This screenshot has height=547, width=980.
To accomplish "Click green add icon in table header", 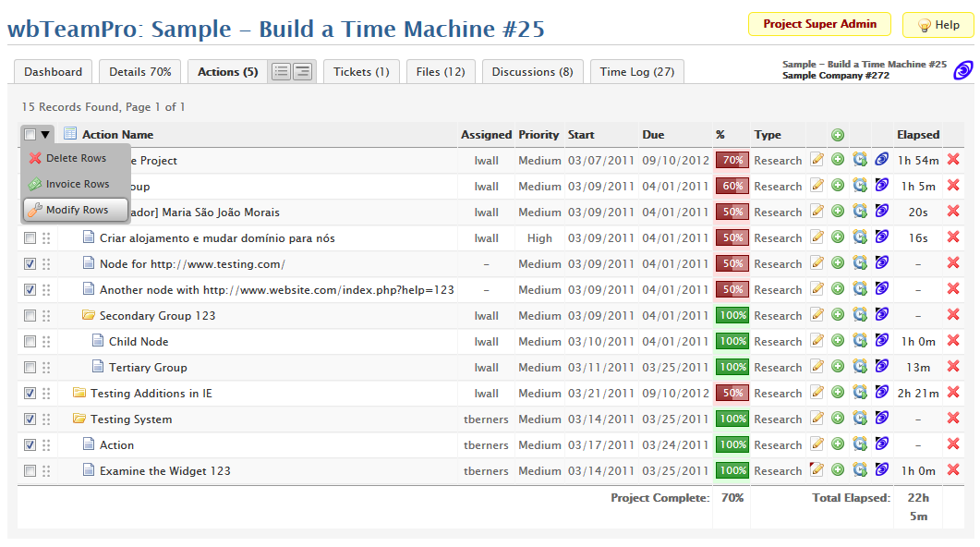I will point(838,135).
